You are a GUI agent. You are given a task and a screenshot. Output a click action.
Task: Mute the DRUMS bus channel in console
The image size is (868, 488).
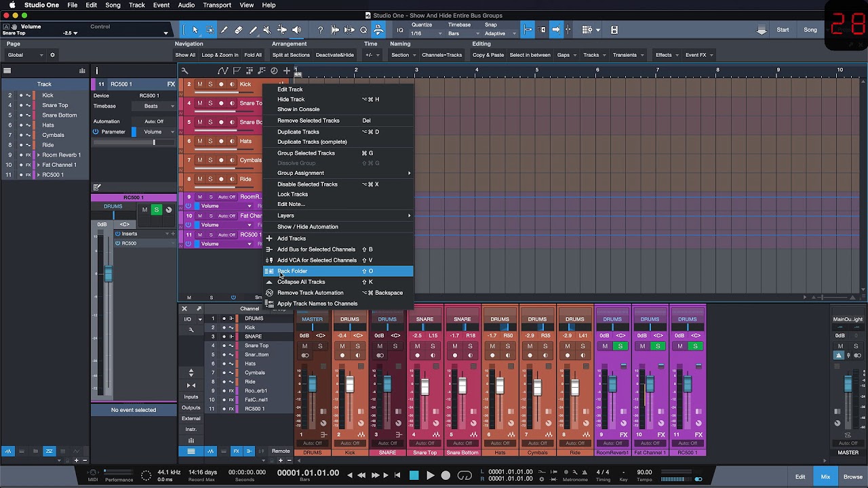(305, 346)
